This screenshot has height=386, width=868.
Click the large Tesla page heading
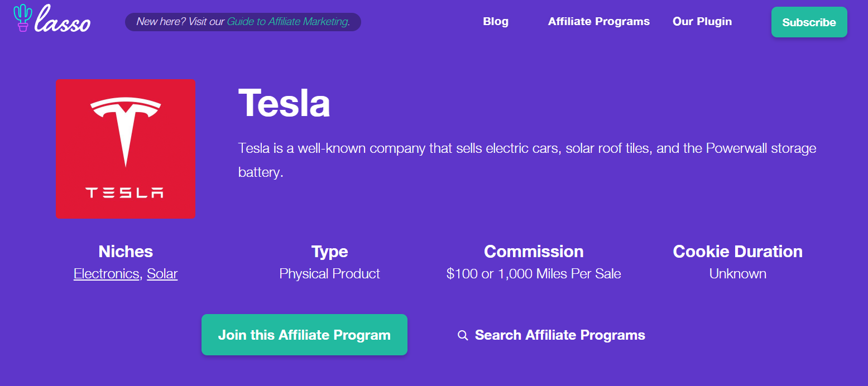(x=284, y=104)
